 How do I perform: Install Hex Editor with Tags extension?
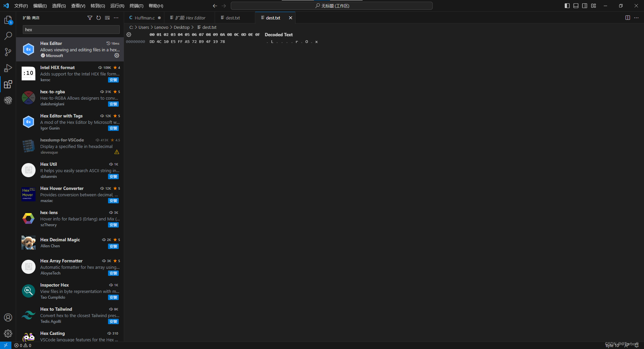113,128
